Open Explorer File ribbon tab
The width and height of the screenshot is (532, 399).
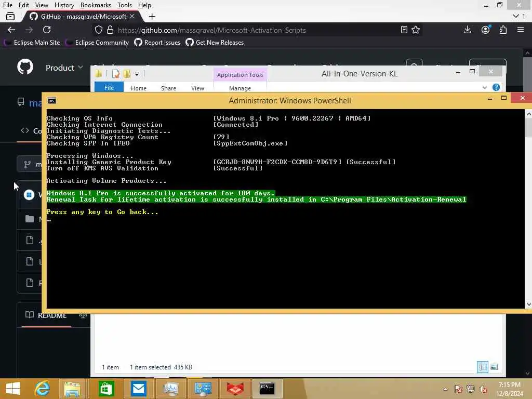tap(109, 87)
